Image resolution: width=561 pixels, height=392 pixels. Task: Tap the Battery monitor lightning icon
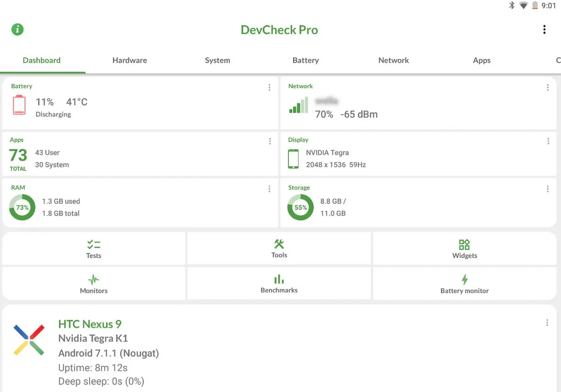464,280
